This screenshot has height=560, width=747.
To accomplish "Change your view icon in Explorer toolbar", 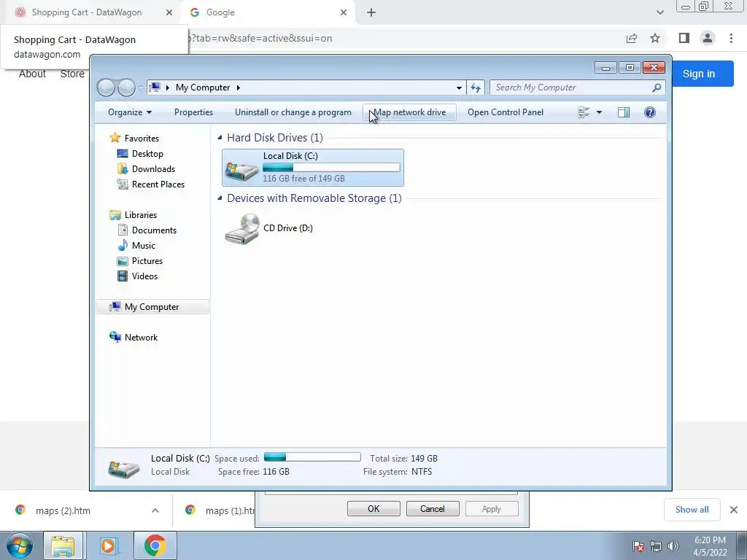I will 584,112.
